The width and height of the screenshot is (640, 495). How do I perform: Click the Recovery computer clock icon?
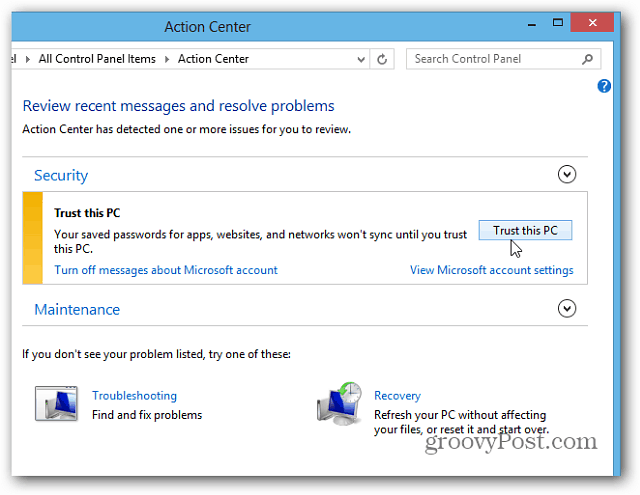click(340, 403)
